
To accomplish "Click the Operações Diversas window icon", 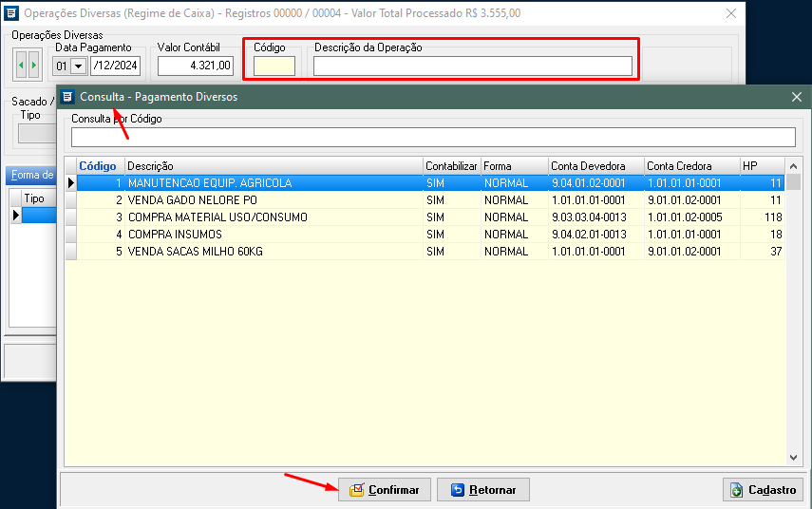I will [x=11, y=13].
